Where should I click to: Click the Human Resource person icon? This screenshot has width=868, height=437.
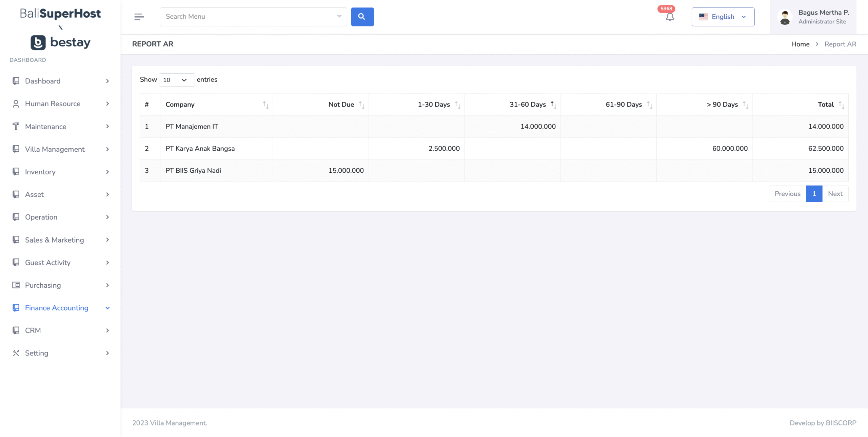tap(16, 103)
